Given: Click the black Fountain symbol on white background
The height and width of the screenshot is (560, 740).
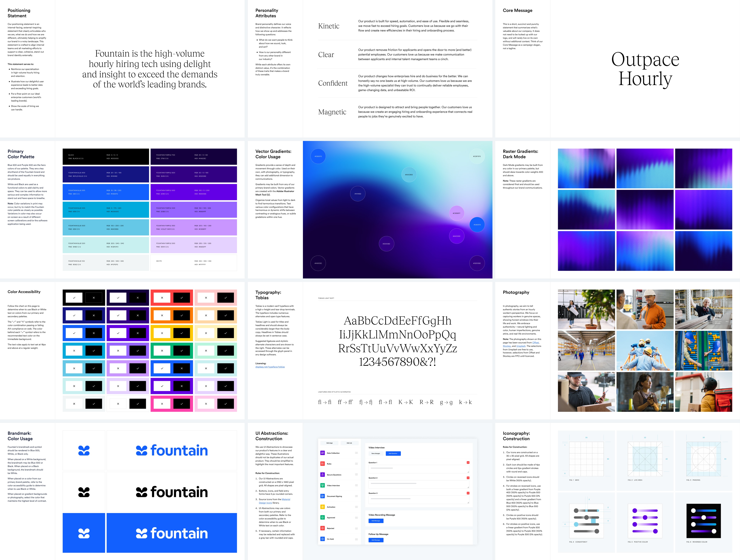Looking at the screenshot, I should click(x=84, y=492).
